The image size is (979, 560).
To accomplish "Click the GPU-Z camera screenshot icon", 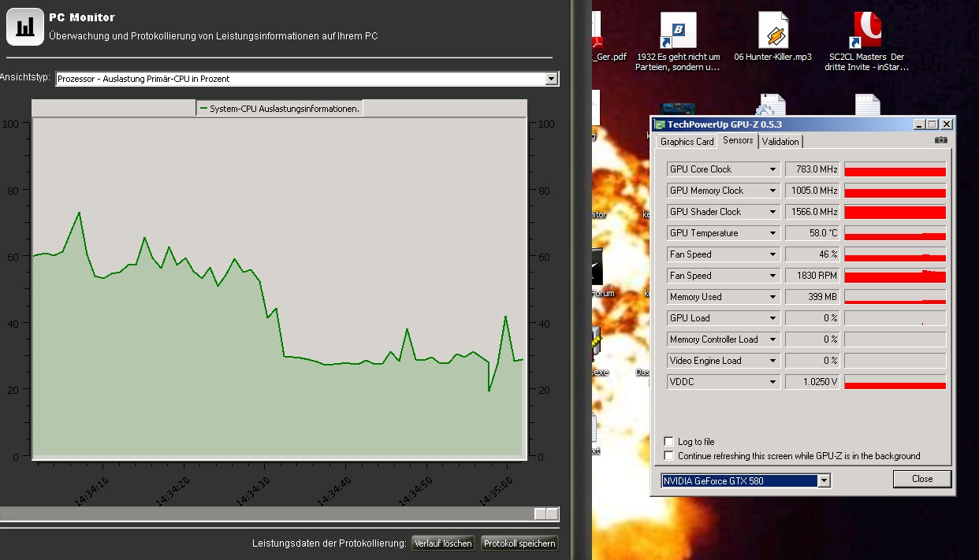I will click(x=940, y=140).
